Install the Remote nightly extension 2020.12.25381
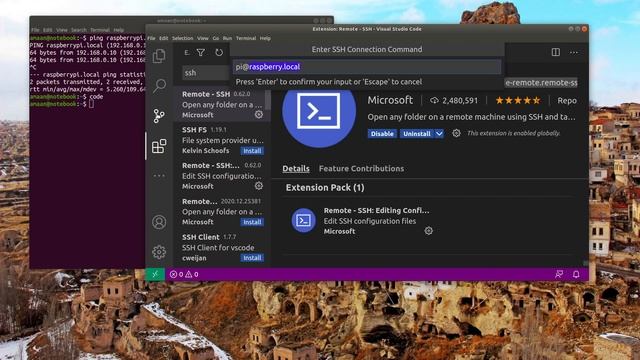The height and width of the screenshot is (360, 640). point(252,222)
